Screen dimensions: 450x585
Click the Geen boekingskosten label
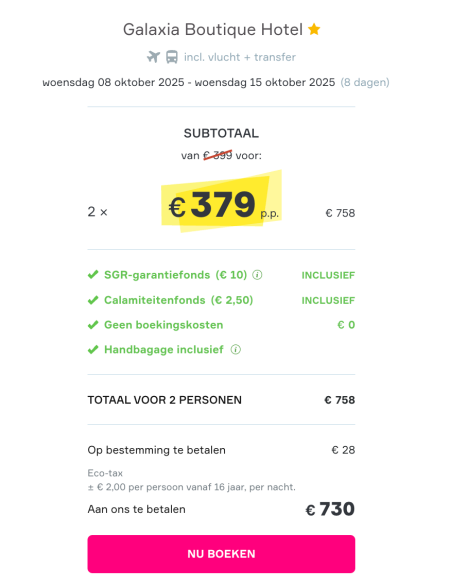coord(163,325)
